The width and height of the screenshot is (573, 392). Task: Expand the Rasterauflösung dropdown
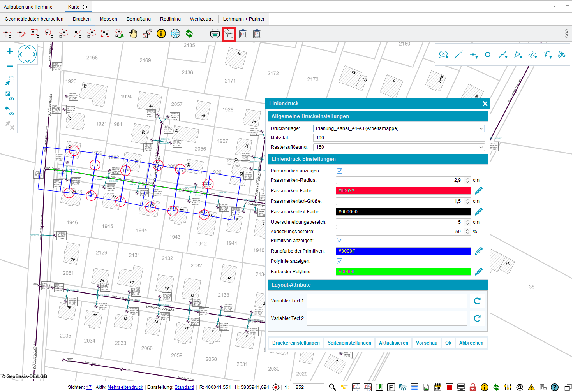click(481, 147)
